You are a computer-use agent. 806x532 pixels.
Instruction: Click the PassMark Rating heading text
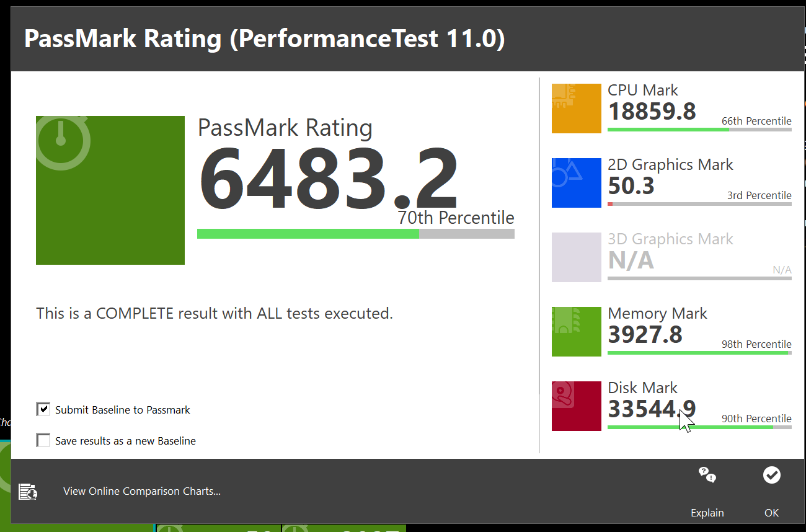pos(285,128)
